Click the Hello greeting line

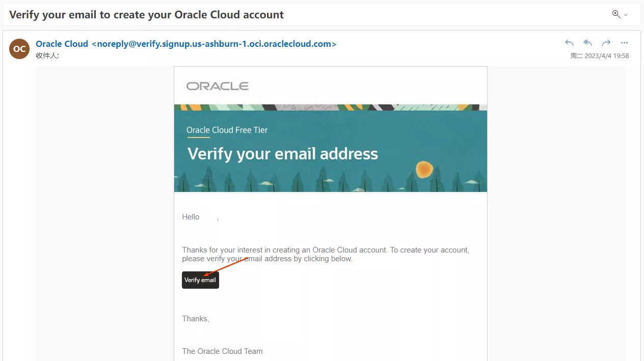(x=191, y=217)
